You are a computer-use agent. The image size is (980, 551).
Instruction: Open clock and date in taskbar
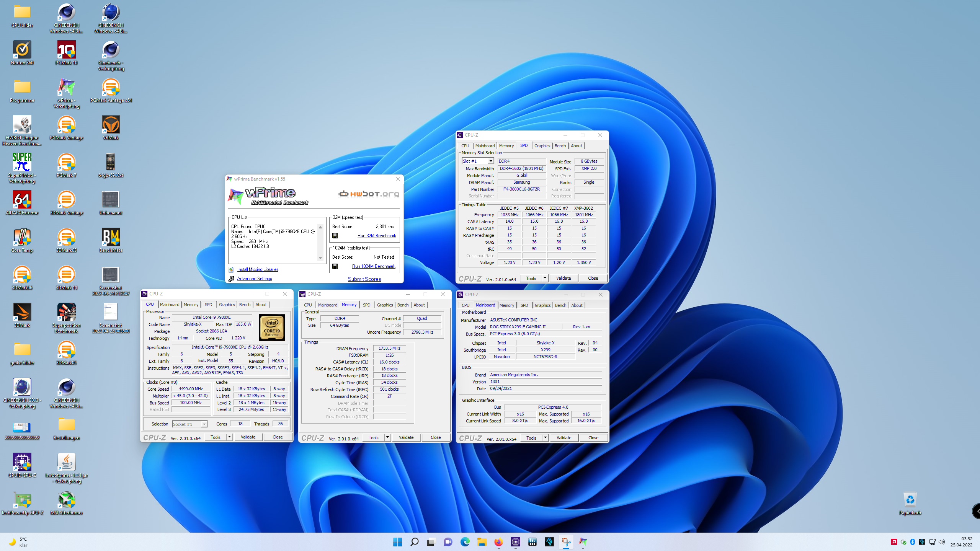click(961, 542)
